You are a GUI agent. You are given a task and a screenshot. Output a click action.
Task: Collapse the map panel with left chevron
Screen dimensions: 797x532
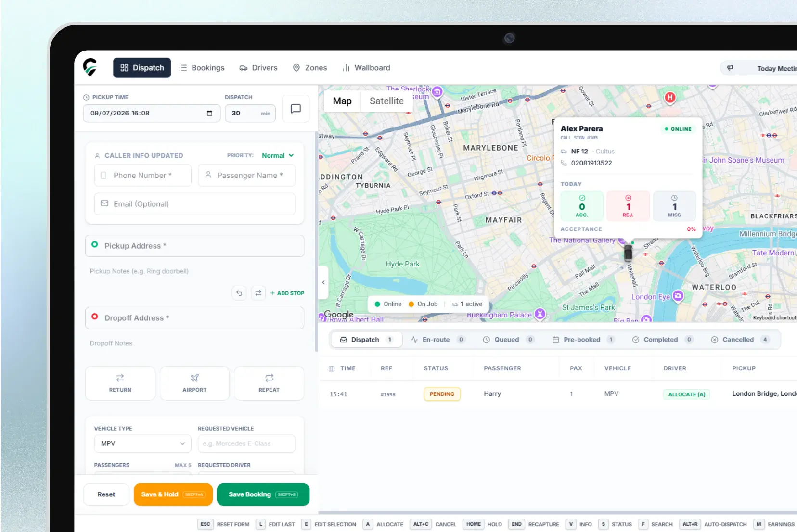323,282
